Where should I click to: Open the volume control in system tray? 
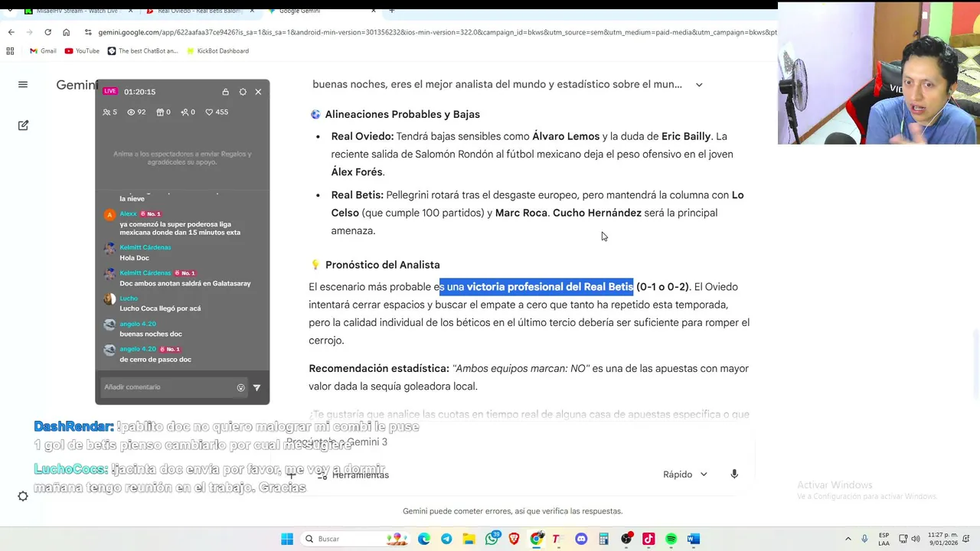pyautogui.click(x=916, y=539)
